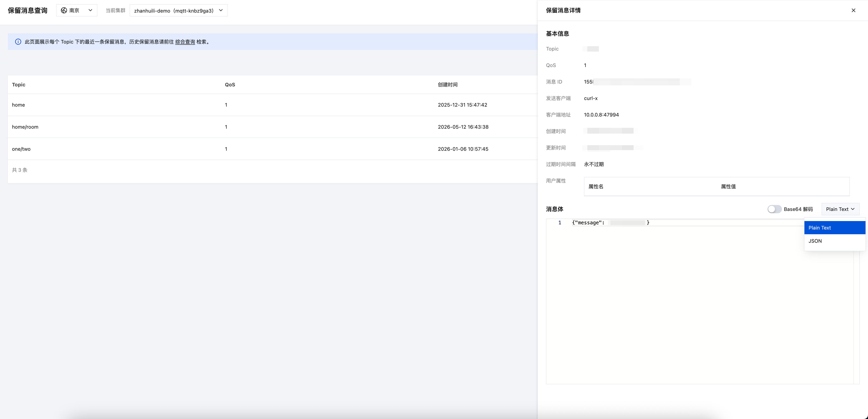Choose JSON from the format list
This screenshot has width=868, height=419.
(x=835, y=241)
